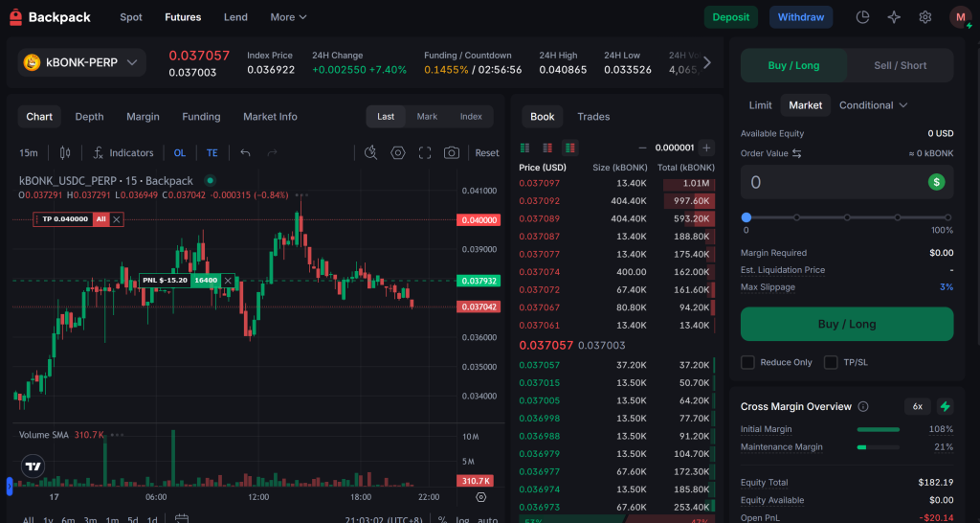Open the Indicators panel

[x=123, y=152]
